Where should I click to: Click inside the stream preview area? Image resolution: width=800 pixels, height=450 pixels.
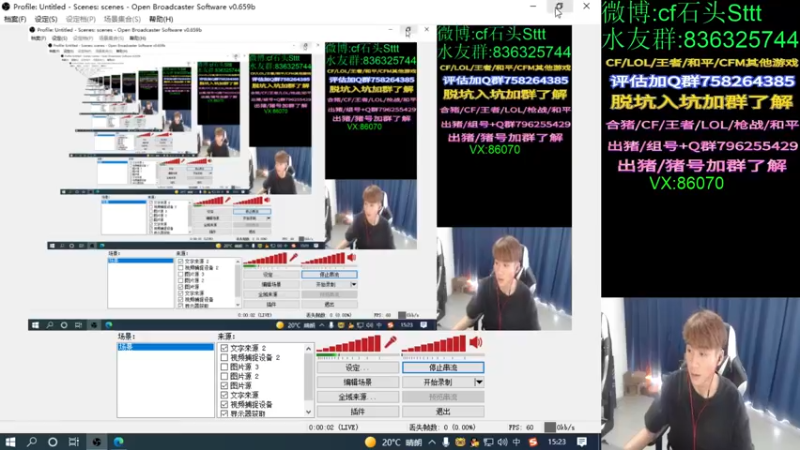pyautogui.click(x=300, y=178)
